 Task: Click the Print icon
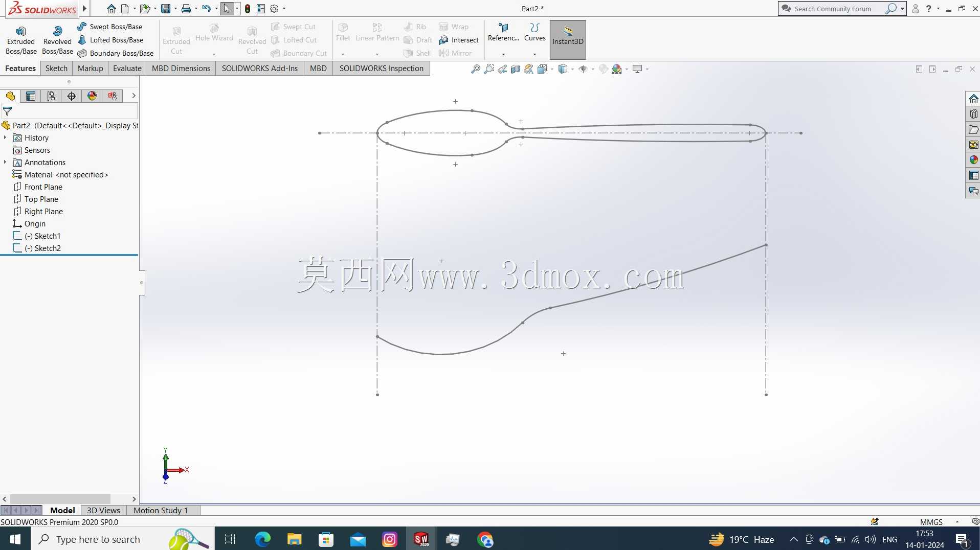(x=186, y=9)
